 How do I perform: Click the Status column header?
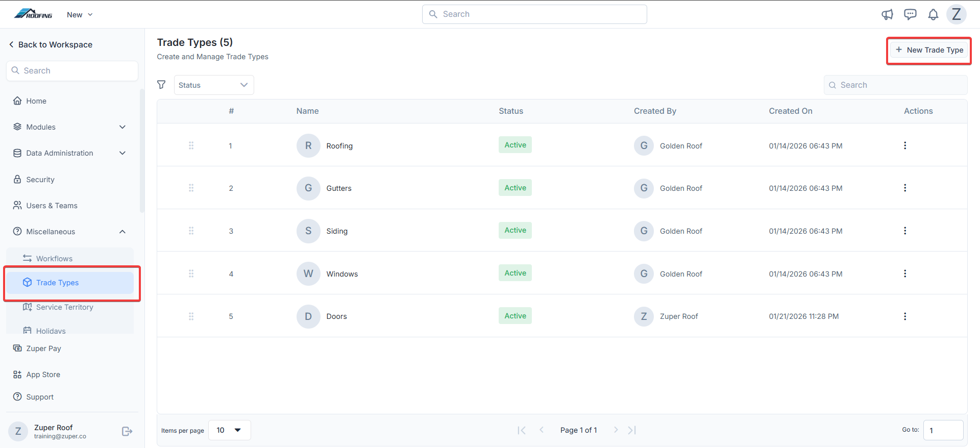pos(511,111)
